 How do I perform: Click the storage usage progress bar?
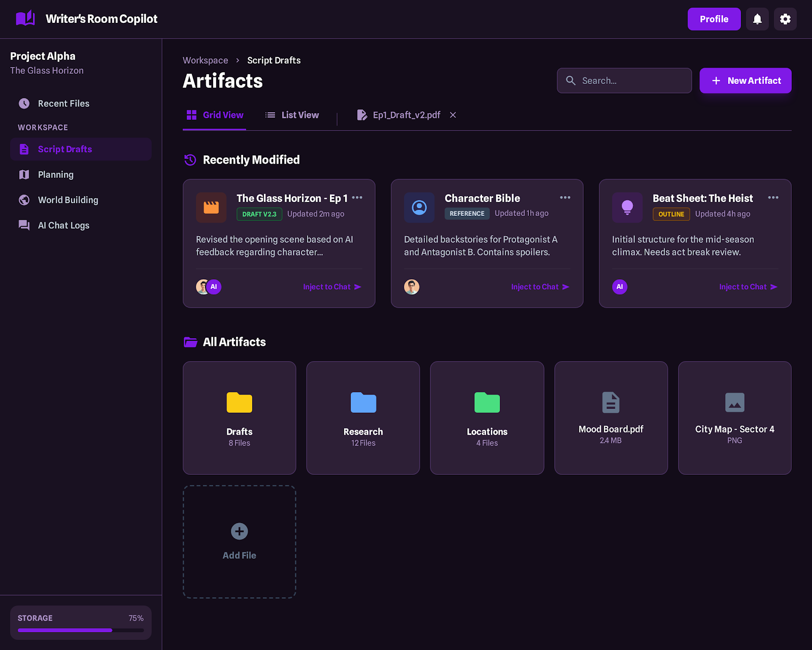(x=81, y=630)
